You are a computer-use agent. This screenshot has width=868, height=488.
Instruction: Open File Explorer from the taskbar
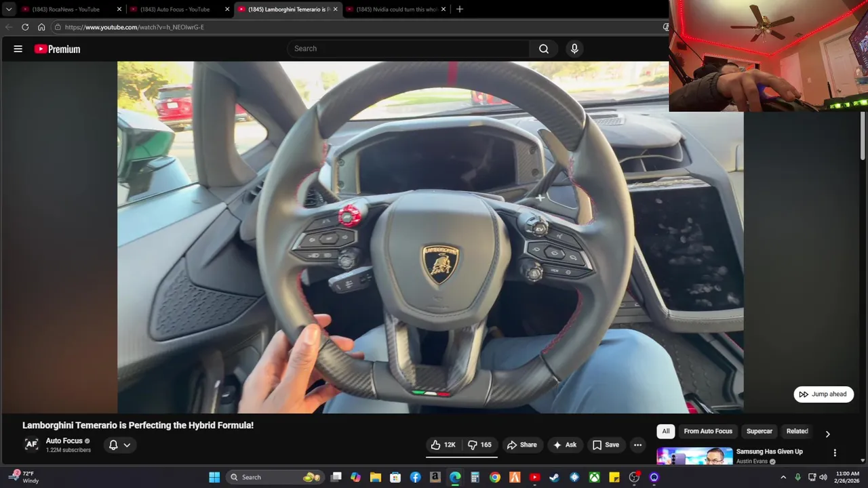coord(376,477)
